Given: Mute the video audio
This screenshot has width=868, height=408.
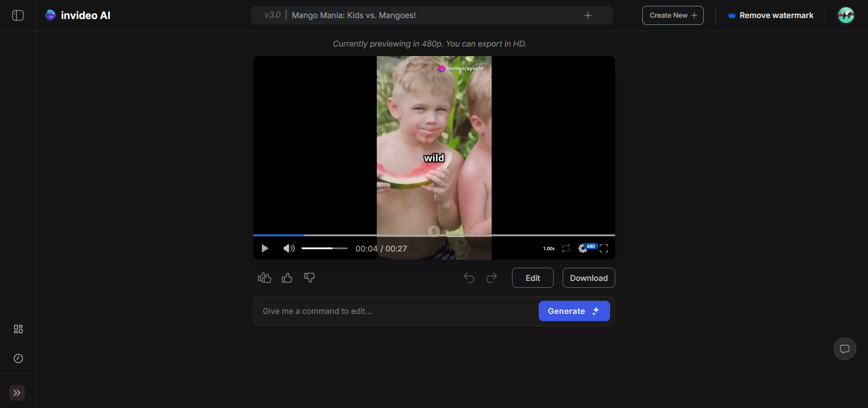Looking at the screenshot, I should coord(289,248).
